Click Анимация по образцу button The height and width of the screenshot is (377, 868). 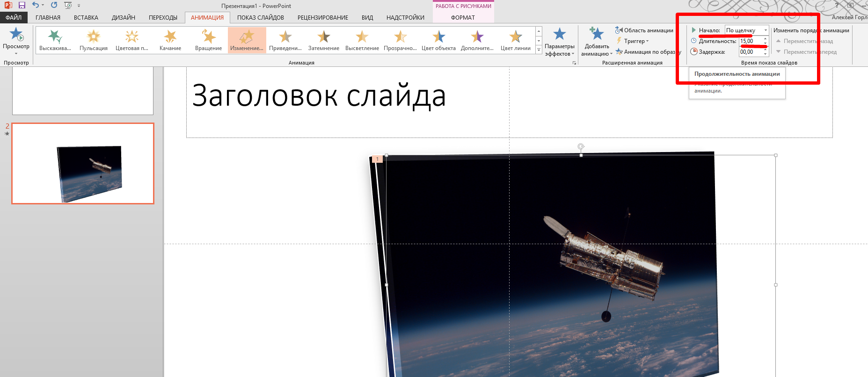[648, 52]
